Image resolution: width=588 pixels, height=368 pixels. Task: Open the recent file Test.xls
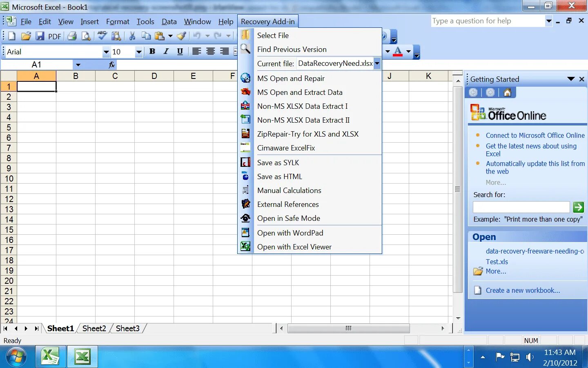tap(497, 262)
